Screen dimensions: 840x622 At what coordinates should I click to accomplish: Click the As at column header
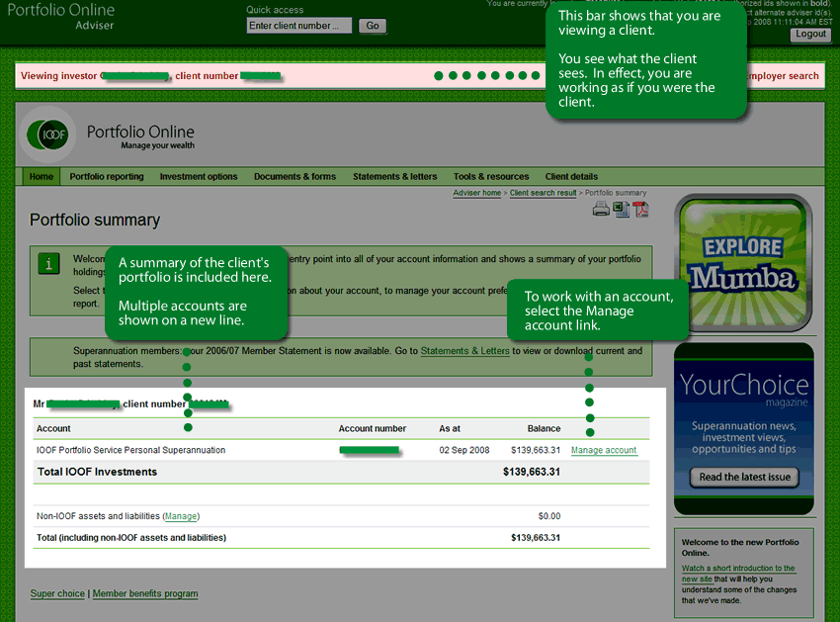(x=450, y=428)
